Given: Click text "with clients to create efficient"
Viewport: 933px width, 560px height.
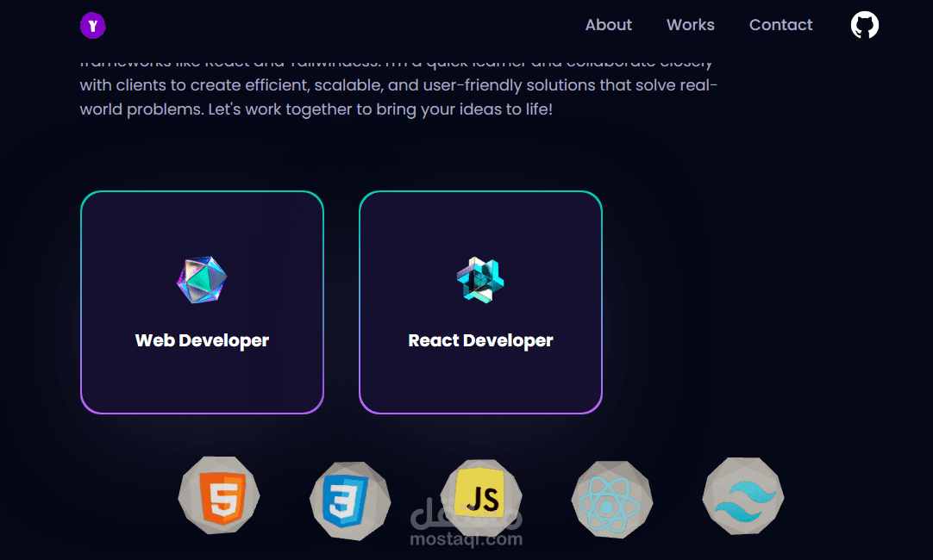Looking at the screenshot, I should tap(195, 85).
